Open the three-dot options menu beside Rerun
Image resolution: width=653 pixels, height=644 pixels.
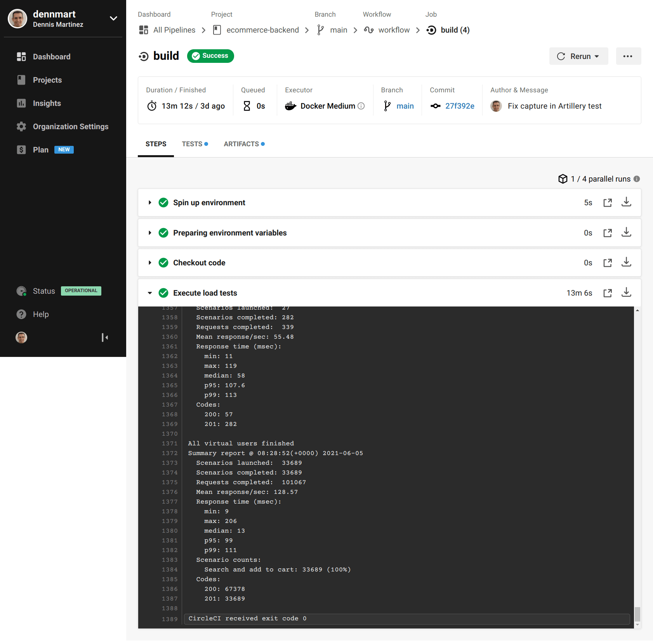(628, 56)
